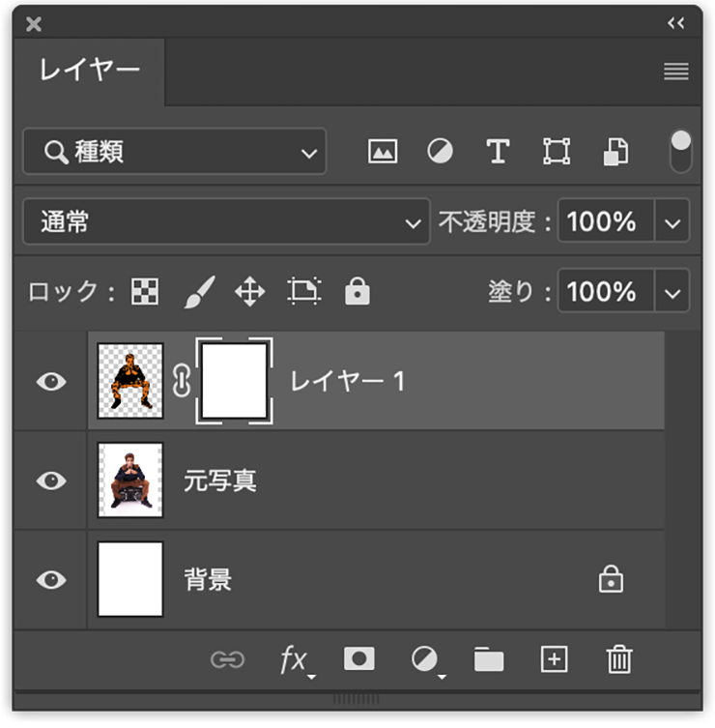Toggle visibility of 元写真 layer
The image size is (715, 728).
[x=50, y=480]
